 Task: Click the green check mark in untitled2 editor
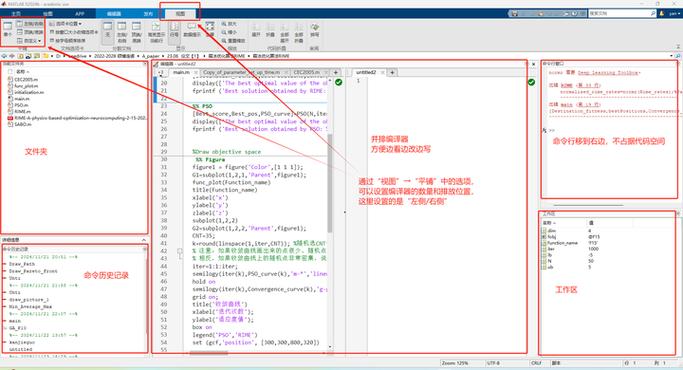tap(531, 82)
